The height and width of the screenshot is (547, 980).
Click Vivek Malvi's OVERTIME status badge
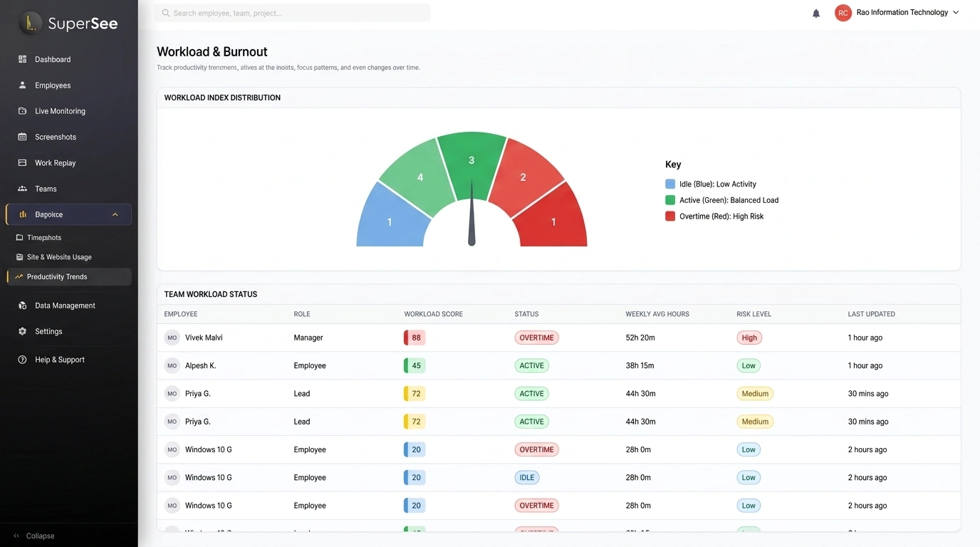[536, 338]
